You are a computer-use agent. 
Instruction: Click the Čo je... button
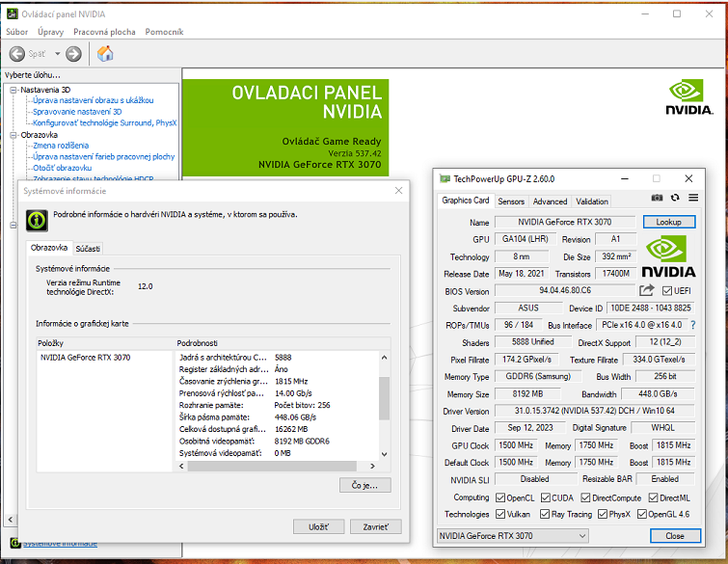[x=364, y=485]
